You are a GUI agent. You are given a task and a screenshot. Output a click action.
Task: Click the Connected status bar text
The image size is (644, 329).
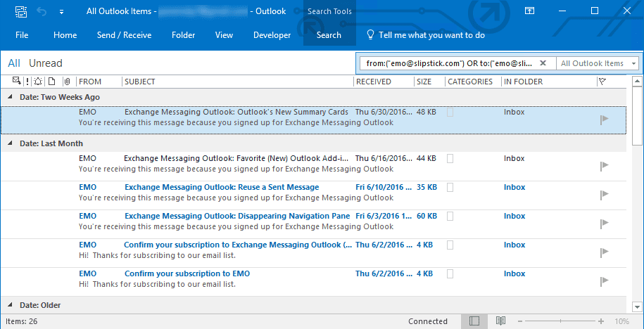(427, 321)
